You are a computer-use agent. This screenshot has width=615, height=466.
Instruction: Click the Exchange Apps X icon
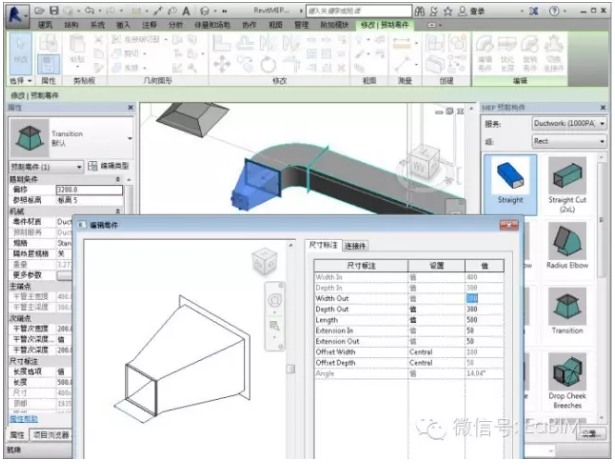click(533, 11)
